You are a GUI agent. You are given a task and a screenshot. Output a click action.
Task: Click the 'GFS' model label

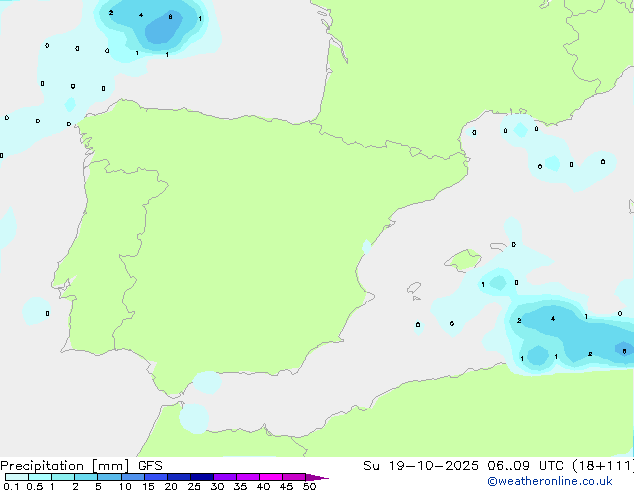(150, 466)
